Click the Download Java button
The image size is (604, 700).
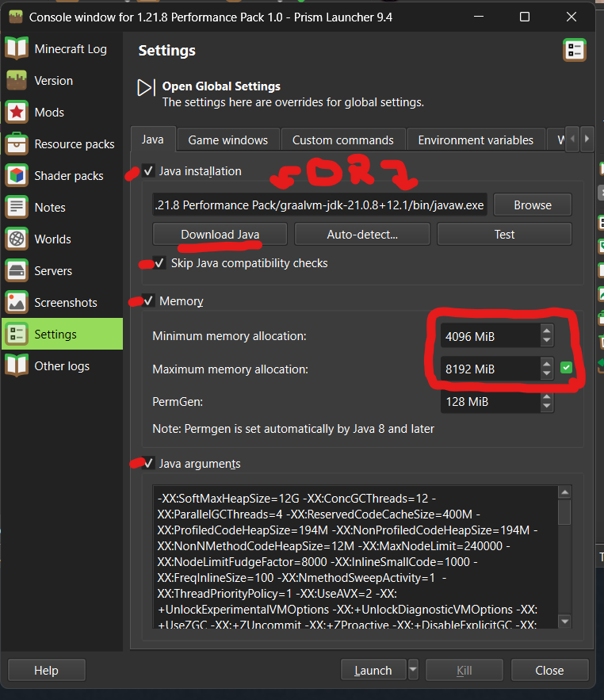(220, 235)
